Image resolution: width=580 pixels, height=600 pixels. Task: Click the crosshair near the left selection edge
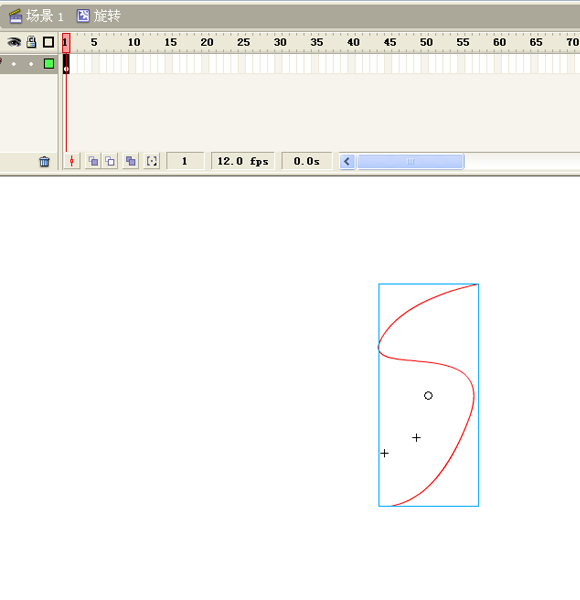click(x=384, y=453)
